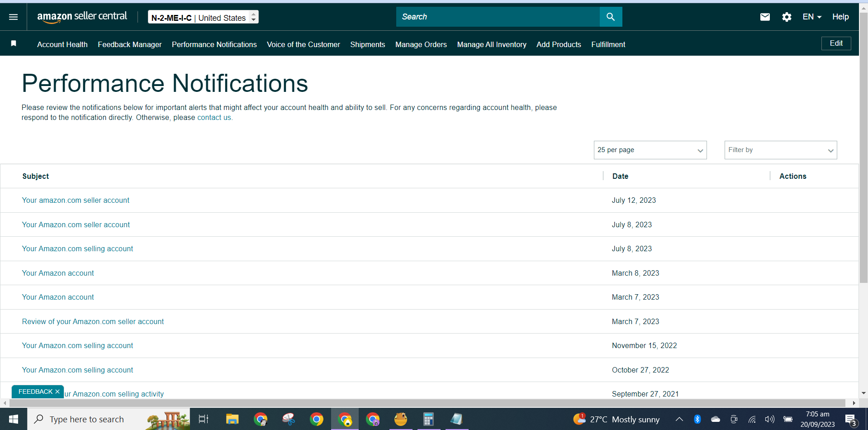Open March 8, 2023 'Your Amazon account' notification
Viewport: 868px width, 430px height.
[58, 273]
